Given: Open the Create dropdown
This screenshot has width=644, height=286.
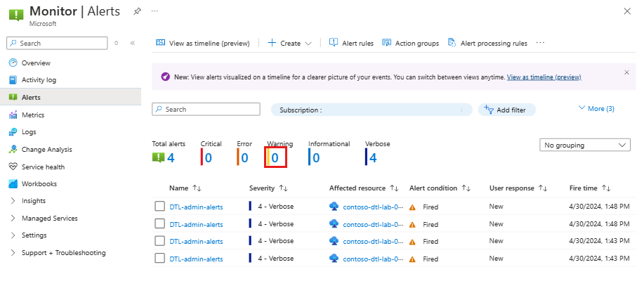Looking at the screenshot, I should coord(289,43).
